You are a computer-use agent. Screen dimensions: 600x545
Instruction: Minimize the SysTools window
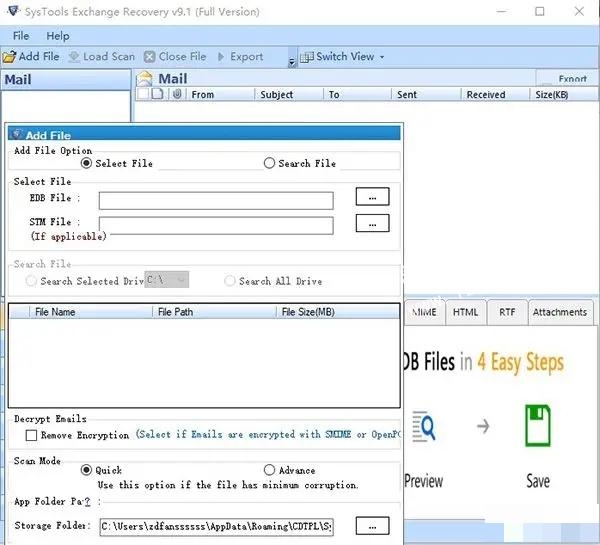pyautogui.click(x=501, y=11)
